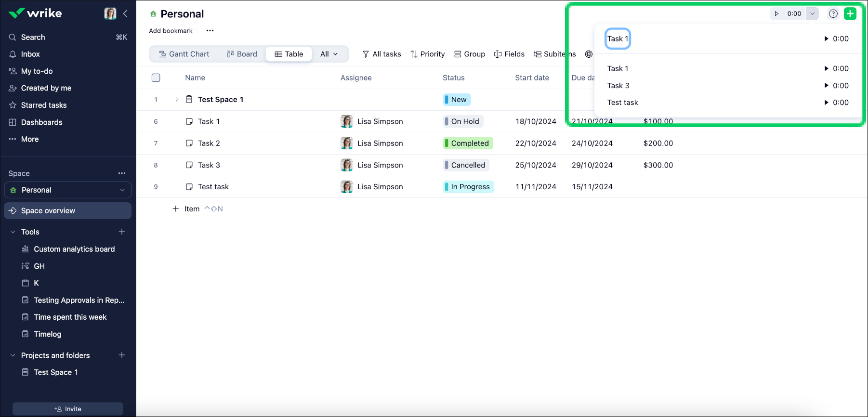Click the Completed status badge for Task 2
868x417 pixels.
(468, 143)
